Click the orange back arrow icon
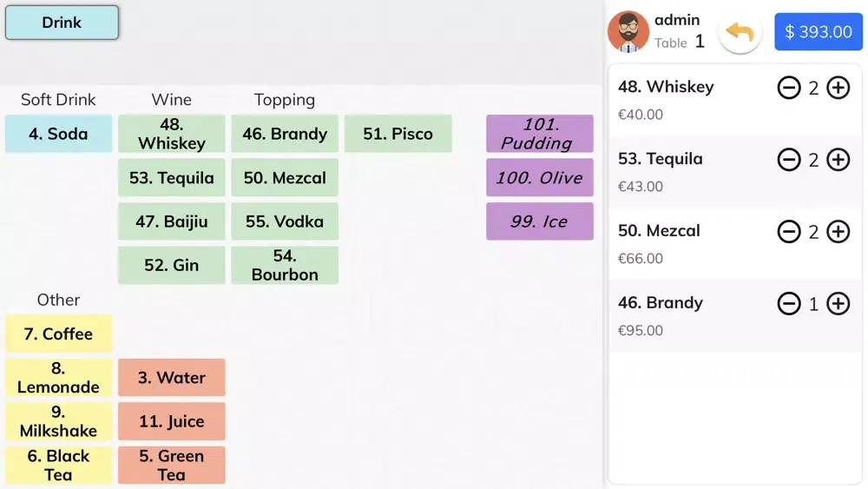868x489 pixels. [x=740, y=32]
